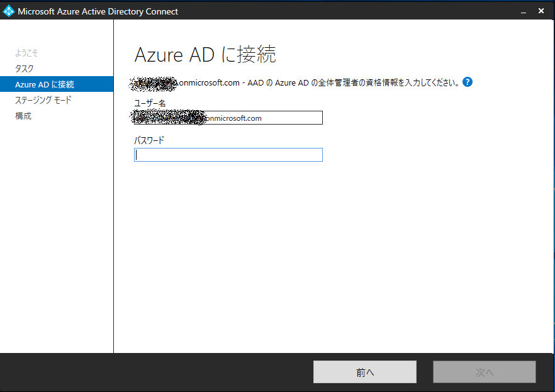Minimize the Azure AD Connect window
The height and width of the screenshot is (392, 555).
click(523, 11)
